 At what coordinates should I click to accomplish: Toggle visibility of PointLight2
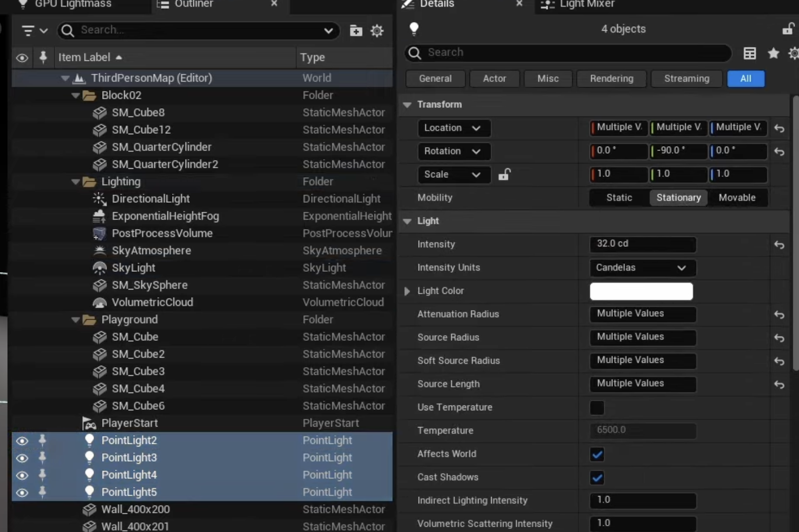point(22,440)
